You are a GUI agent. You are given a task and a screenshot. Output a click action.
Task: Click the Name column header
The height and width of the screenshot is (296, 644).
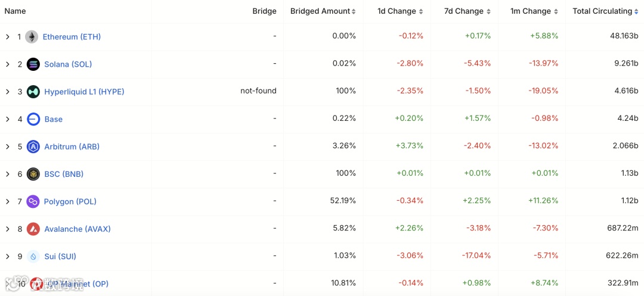16,11
